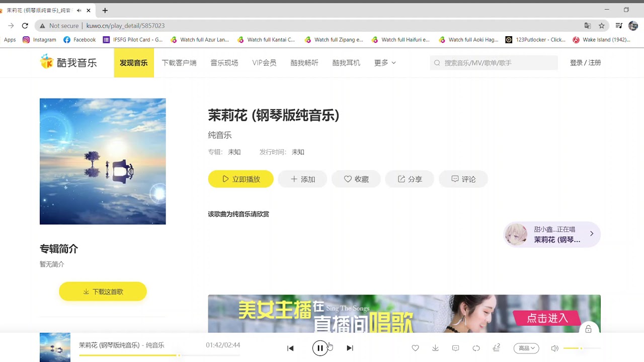Bookmark this page with star icon
Image resolution: width=644 pixels, height=362 pixels.
[601, 26]
